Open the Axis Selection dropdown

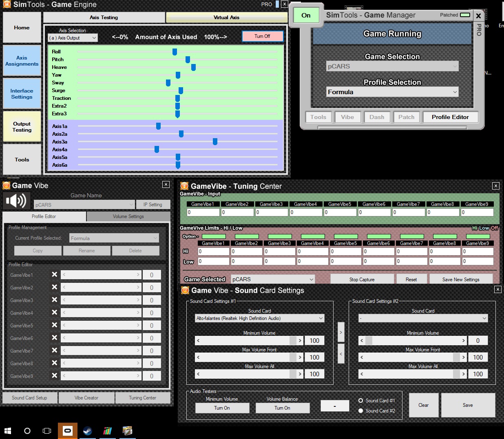pos(73,38)
